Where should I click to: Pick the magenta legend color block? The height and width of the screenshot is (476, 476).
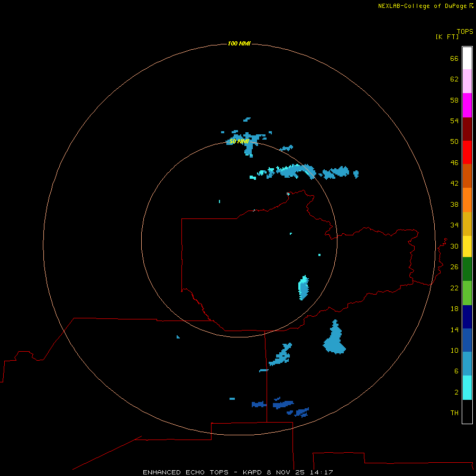pyautogui.click(x=467, y=105)
